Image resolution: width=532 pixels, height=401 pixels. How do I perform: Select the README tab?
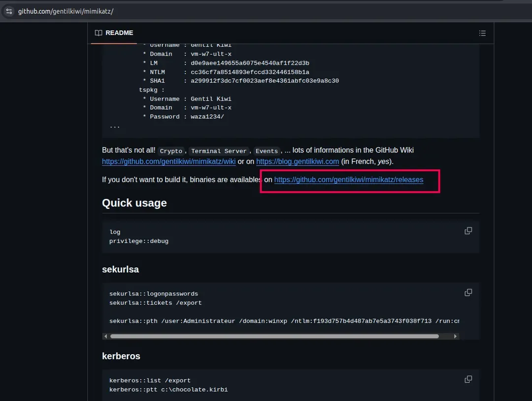coord(114,33)
